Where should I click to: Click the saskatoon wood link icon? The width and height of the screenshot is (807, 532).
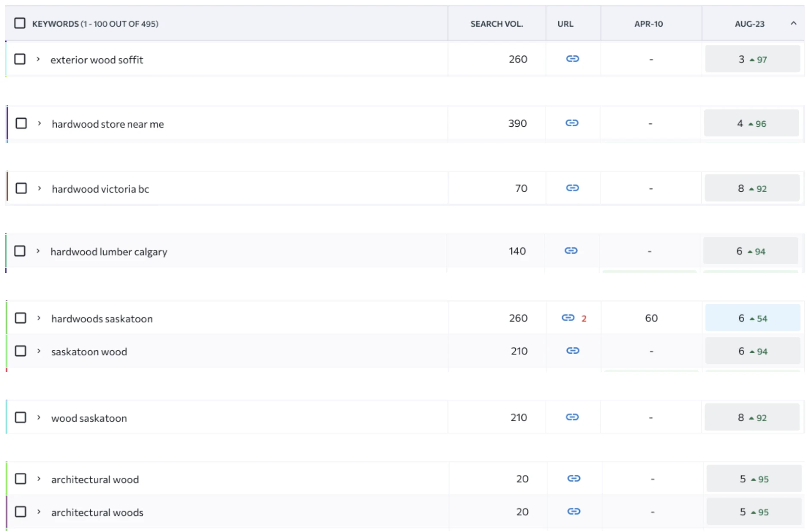[572, 351]
